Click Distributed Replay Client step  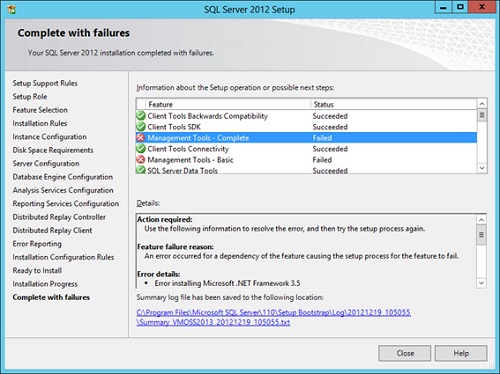(x=52, y=230)
